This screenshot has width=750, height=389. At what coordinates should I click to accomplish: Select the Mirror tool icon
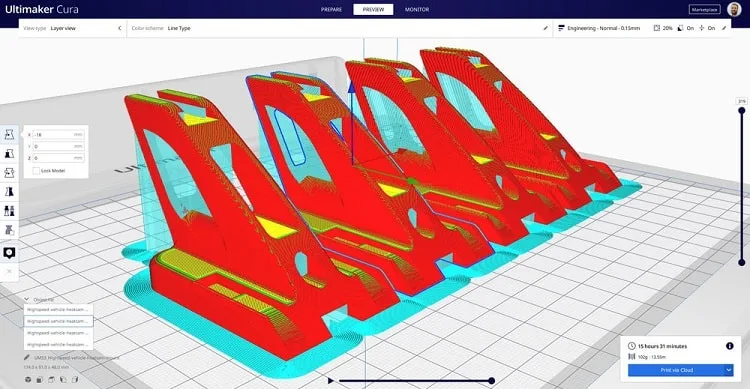point(9,191)
